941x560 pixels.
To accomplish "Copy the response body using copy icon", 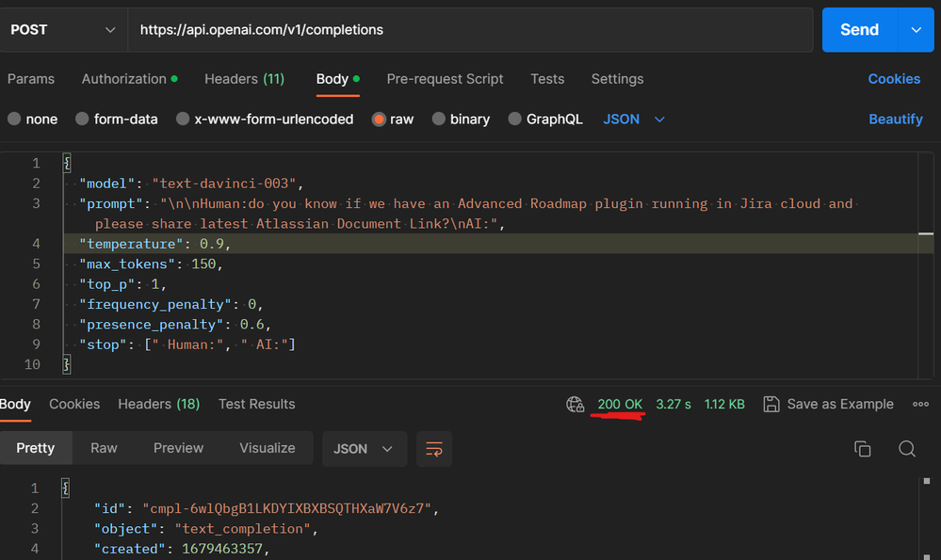I will click(863, 449).
